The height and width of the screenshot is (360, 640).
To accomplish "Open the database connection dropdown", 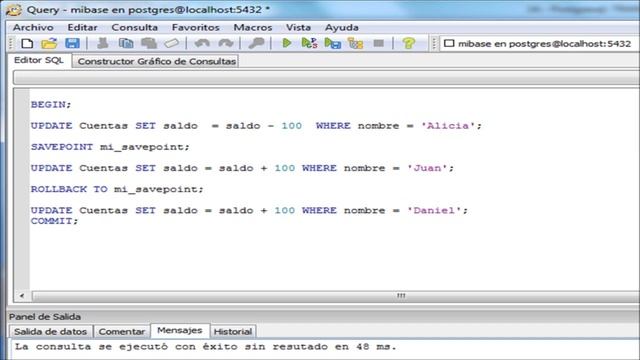I will click(540, 43).
